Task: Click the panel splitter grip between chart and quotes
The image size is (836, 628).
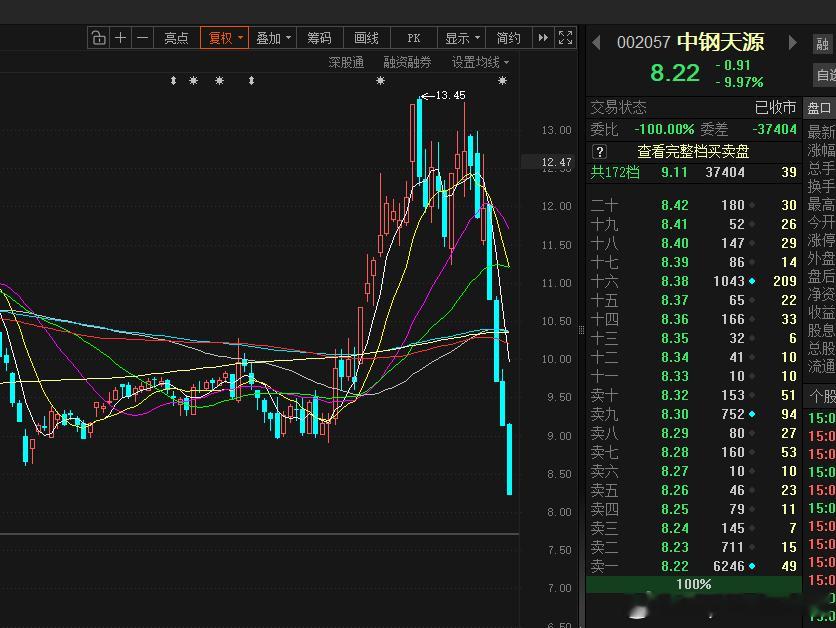Action: [x=581, y=331]
